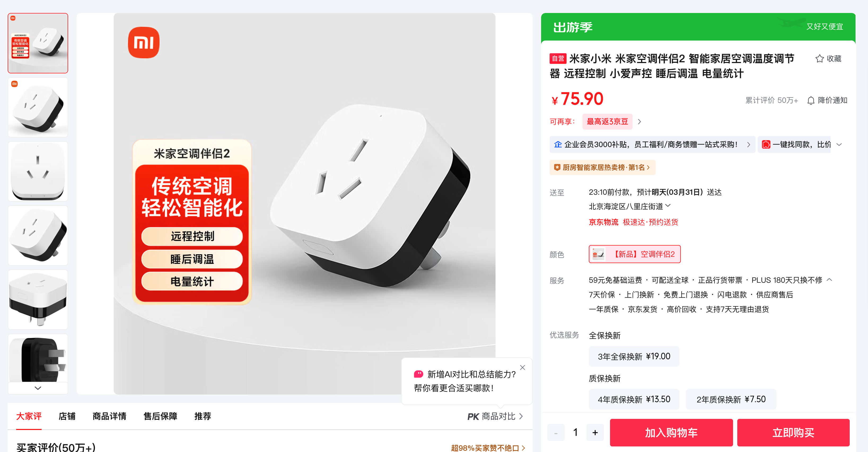Image resolution: width=868 pixels, height=452 pixels.
Task: Click the blue 企业会员 icon
Action: (x=558, y=144)
